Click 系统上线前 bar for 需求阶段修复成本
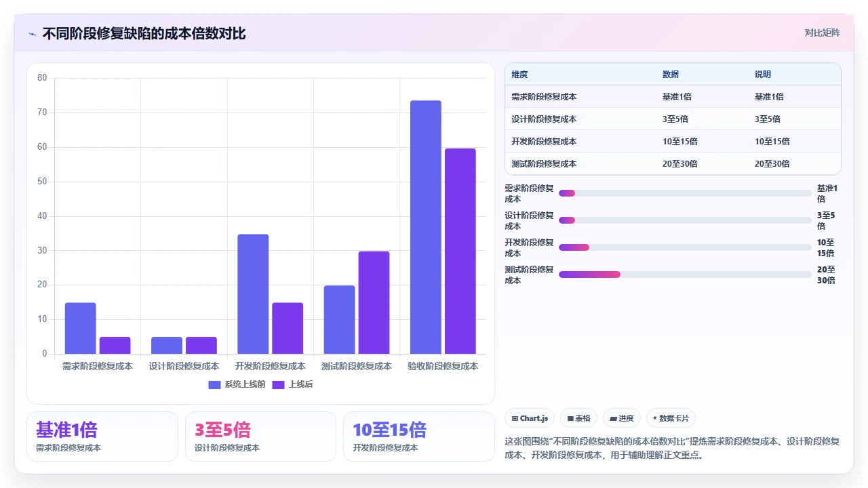868x488 pixels. click(81, 328)
